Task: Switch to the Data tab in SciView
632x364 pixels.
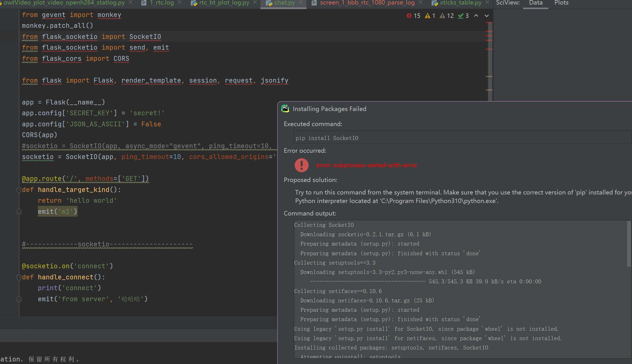Action: [535, 3]
